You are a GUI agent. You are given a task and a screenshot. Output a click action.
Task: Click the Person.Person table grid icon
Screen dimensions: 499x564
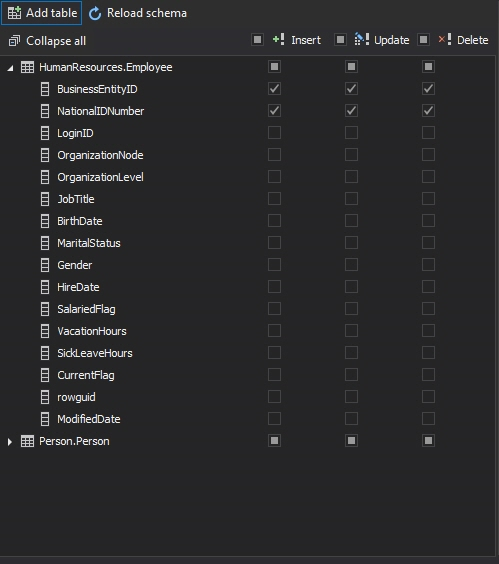tap(27, 441)
